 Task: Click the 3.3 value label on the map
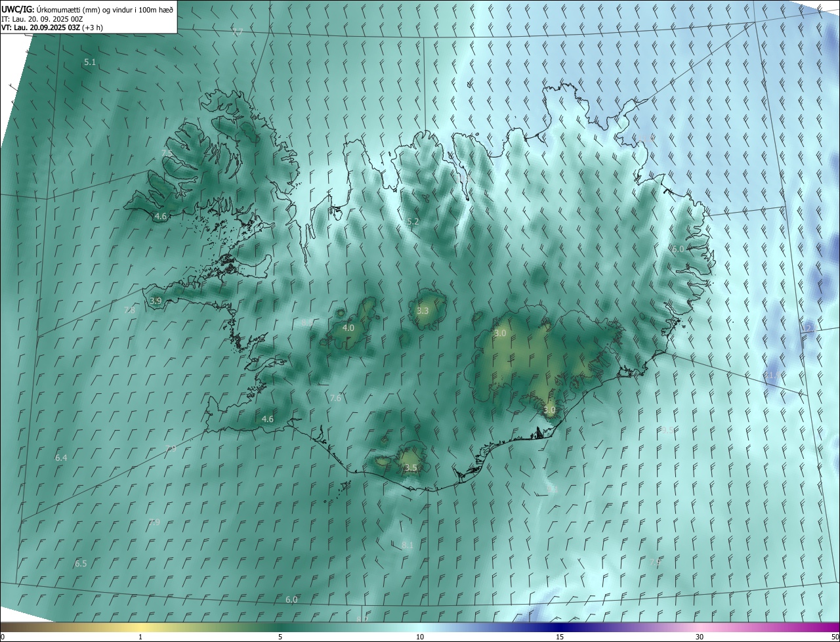(x=423, y=310)
